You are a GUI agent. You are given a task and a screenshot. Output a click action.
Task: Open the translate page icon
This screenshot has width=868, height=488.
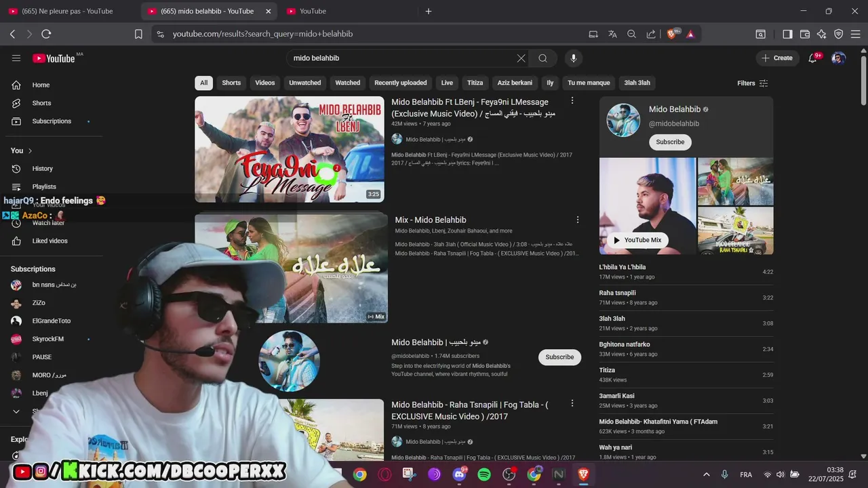(613, 34)
